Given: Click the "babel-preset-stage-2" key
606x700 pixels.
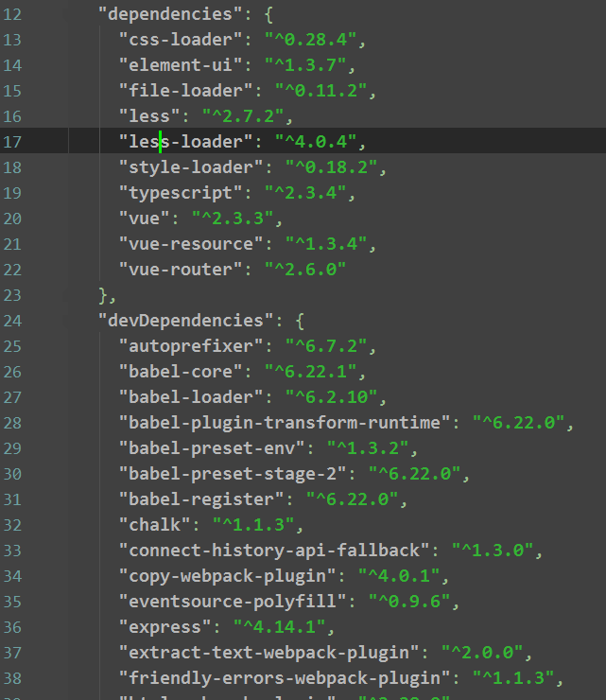Looking at the screenshot, I should click(x=233, y=474).
